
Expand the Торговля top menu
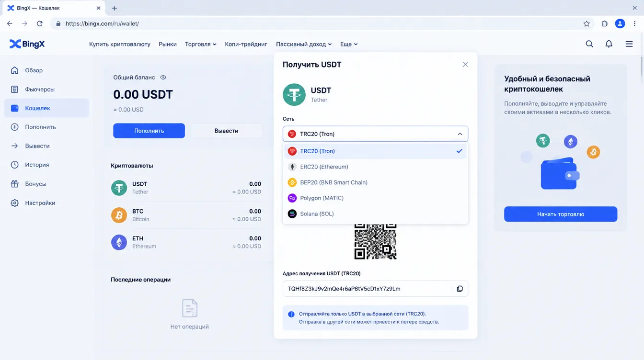201,44
